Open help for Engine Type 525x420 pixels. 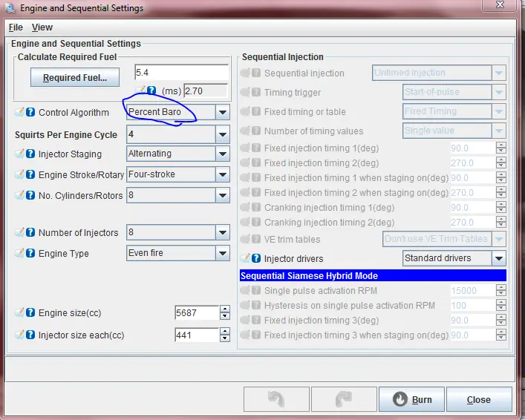[x=30, y=253]
